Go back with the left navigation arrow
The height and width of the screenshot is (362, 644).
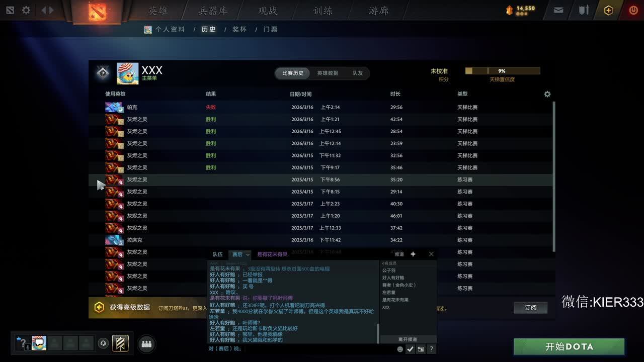(43, 10)
